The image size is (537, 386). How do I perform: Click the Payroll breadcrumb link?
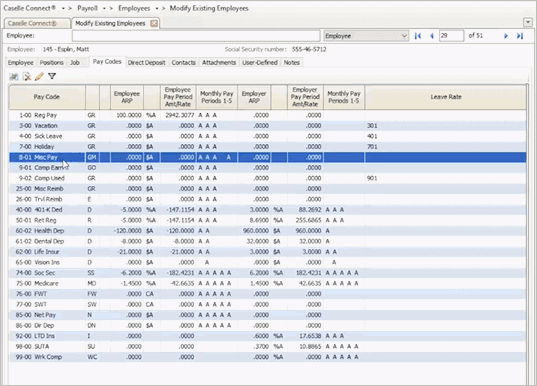pos(87,8)
